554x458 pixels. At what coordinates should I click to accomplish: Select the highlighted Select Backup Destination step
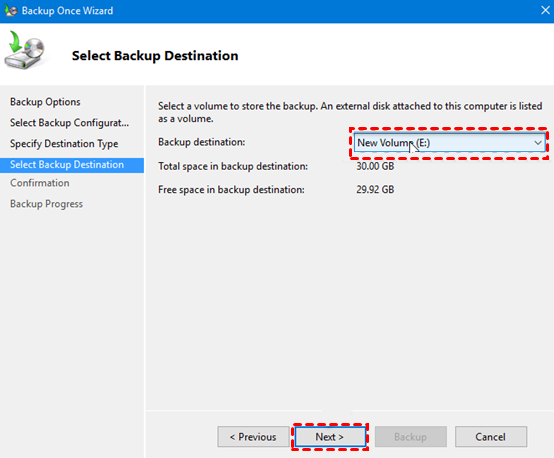72,165
